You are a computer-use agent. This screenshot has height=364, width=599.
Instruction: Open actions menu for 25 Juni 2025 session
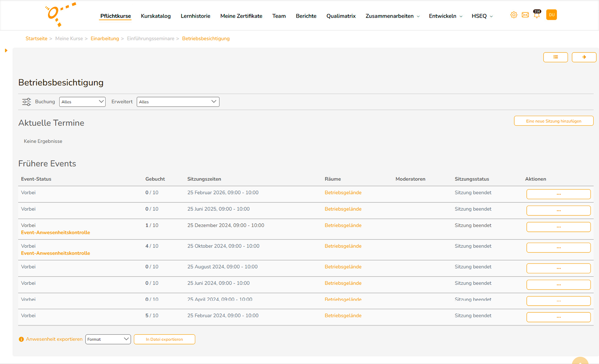click(559, 210)
